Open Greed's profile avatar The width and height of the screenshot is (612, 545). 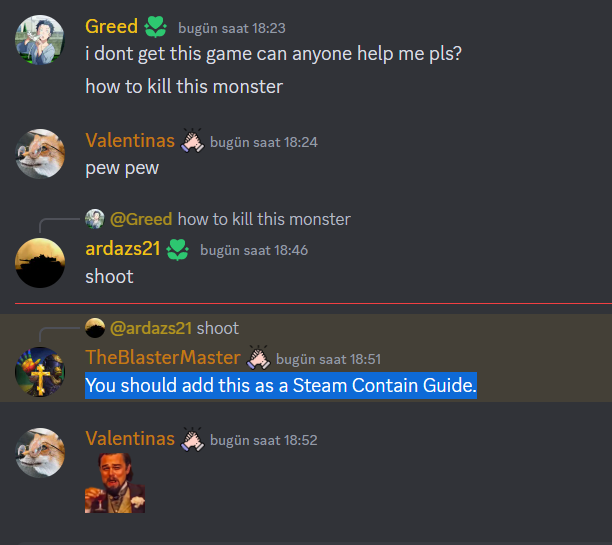tap(40, 40)
